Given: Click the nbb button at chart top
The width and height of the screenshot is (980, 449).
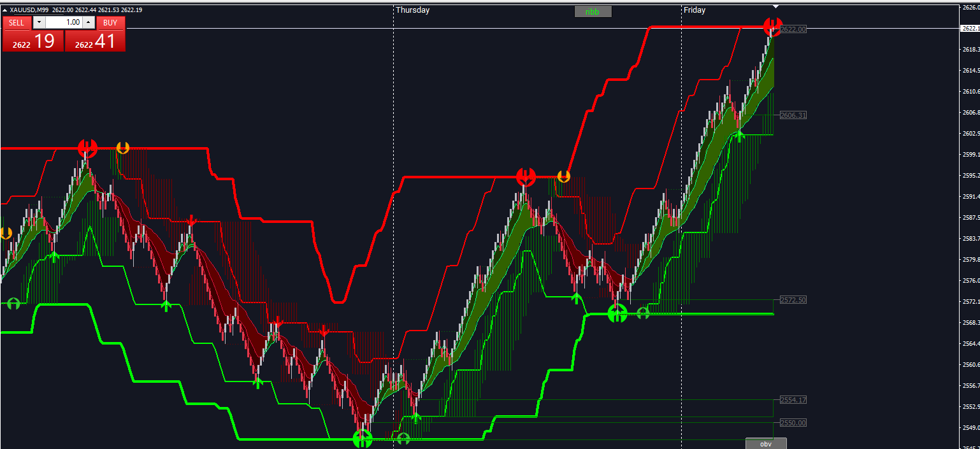Looking at the screenshot, I should 593,11.
